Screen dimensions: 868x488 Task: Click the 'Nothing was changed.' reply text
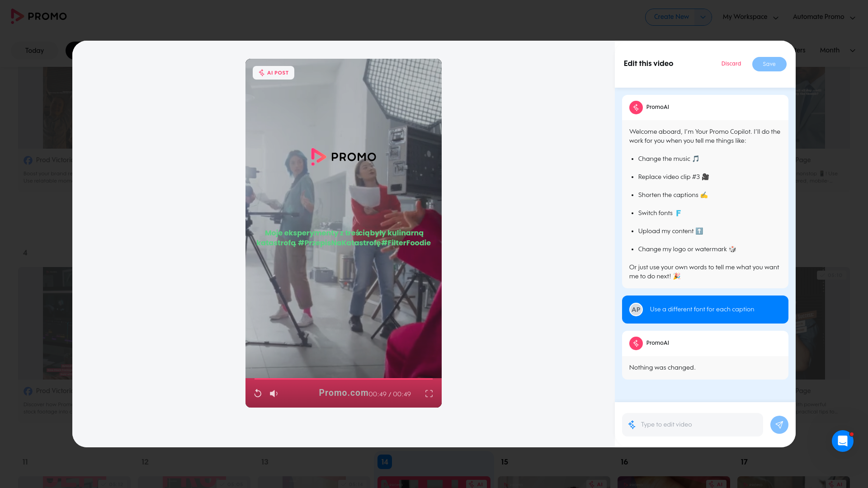662,368
